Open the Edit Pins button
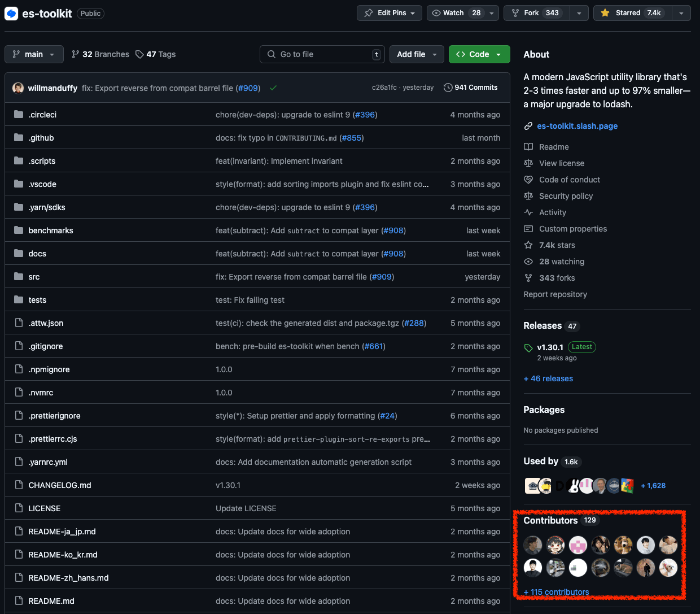Screen dimensions: 700x614 [389, 13]
